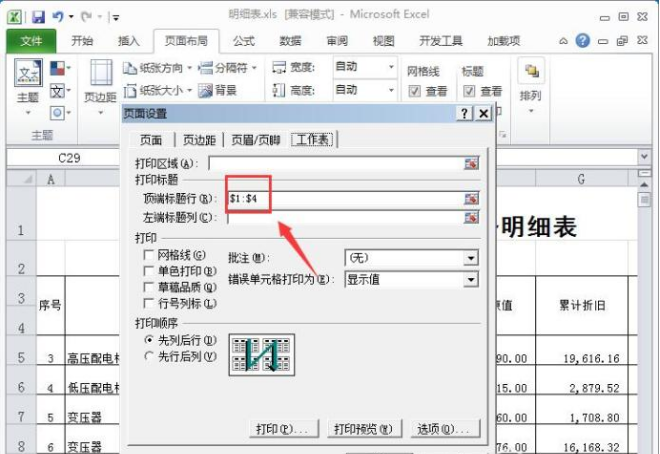Click range selector icon for 左端标题列
The height and width of the screenshot is (454, 660).
pyautogui.click(x=471, y=218)
